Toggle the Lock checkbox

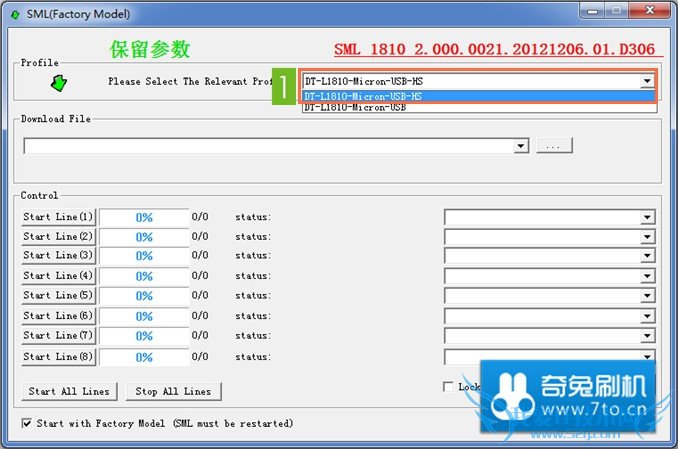[x=448, y=386]
